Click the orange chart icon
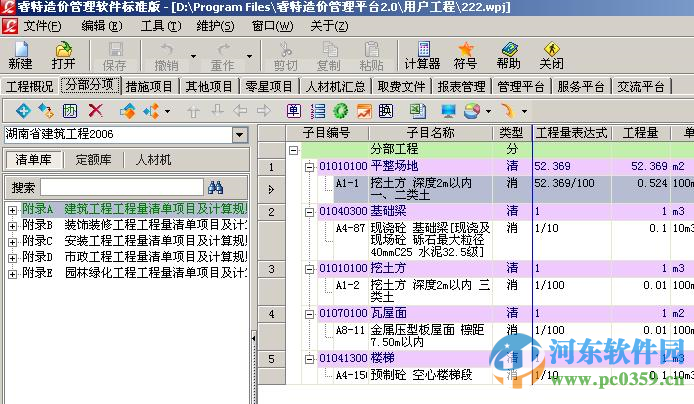Screen dimensions: 694x404 364,111
